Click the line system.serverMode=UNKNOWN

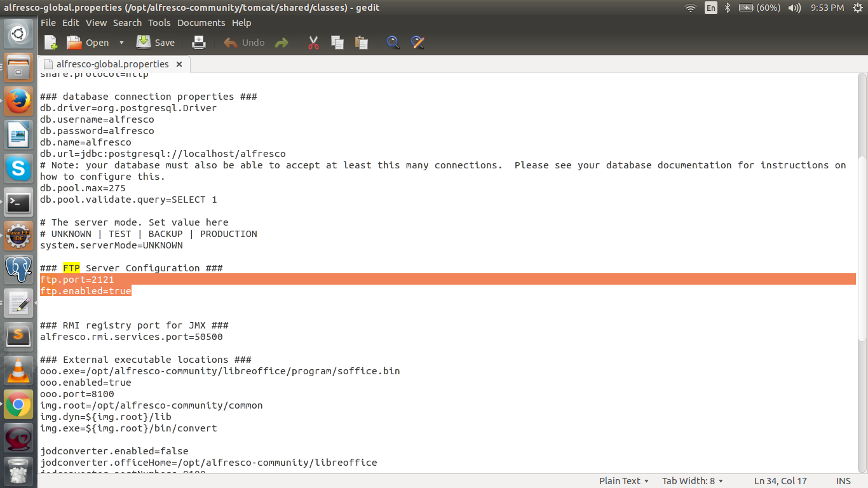pyautogui.click(x=111, y=245)
